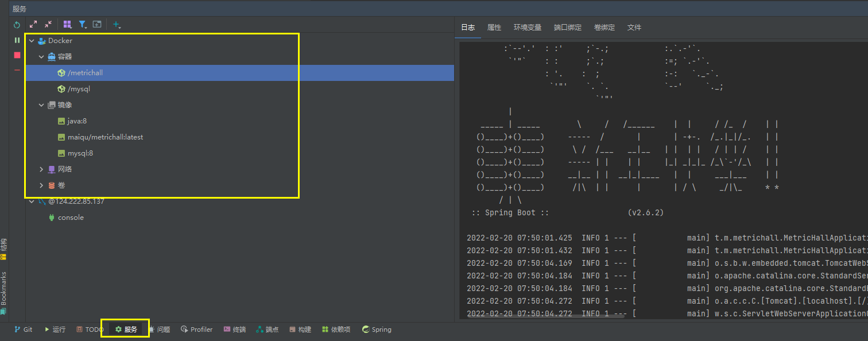The height and width of the screenshot is (341, 868).
Task: Collapse the 镜像 images node
Action: (41, 105)
